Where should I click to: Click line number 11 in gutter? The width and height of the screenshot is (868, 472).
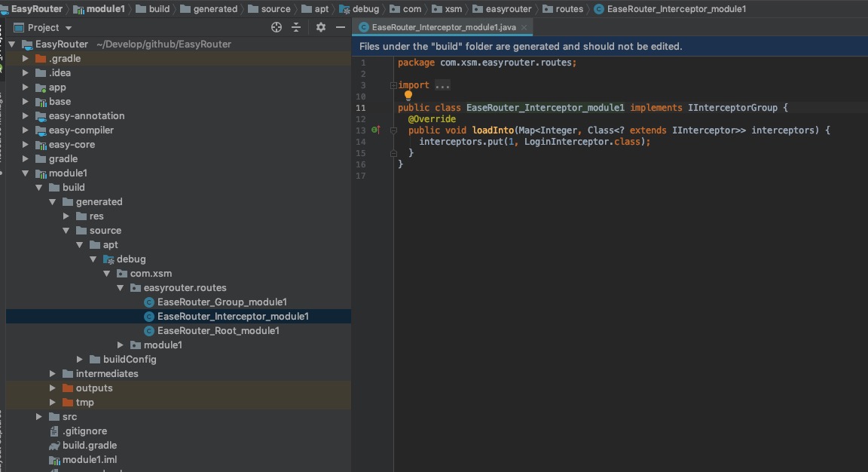coord(360,108)
